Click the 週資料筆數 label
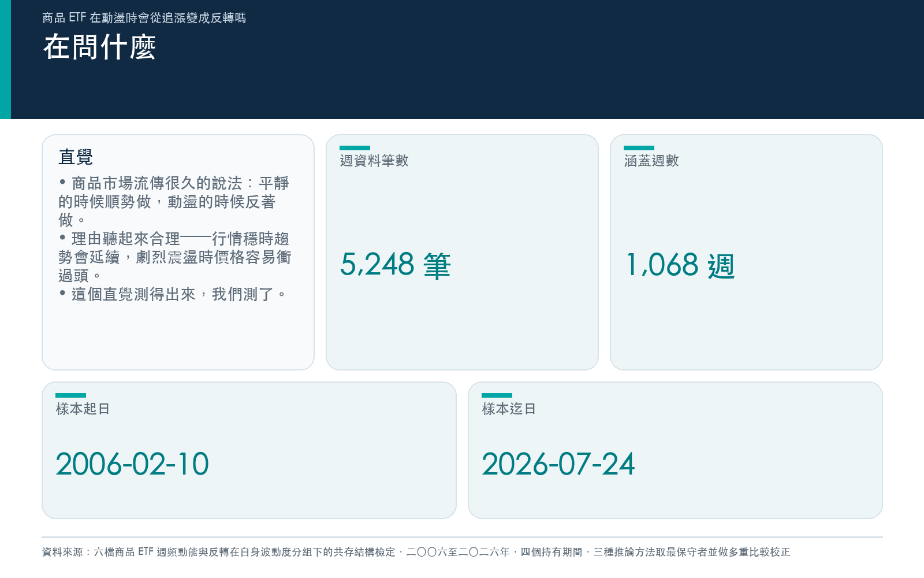 click(x=374, y=161)
